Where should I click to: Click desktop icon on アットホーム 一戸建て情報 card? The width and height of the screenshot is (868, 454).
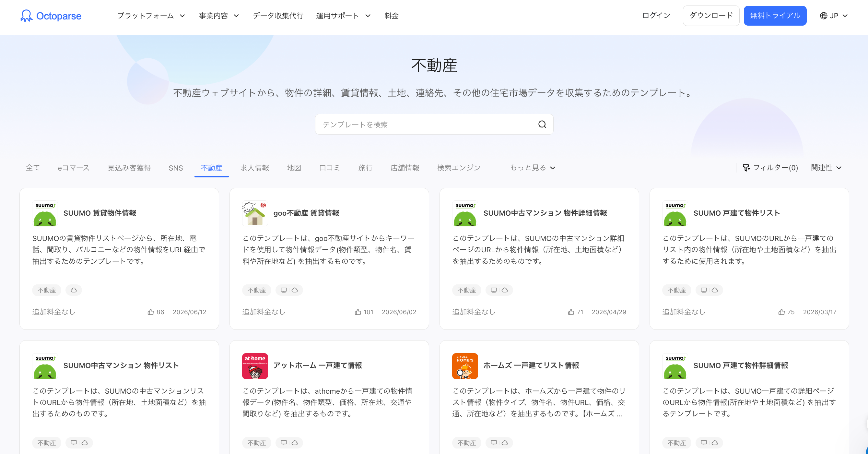284,443
